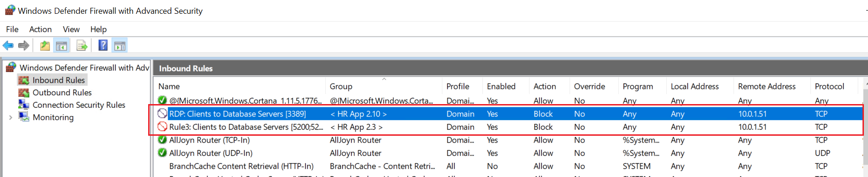Click the Forward arrow toolbar icon
The height and width of the screenshot is (177, 868).
point(24,45)
